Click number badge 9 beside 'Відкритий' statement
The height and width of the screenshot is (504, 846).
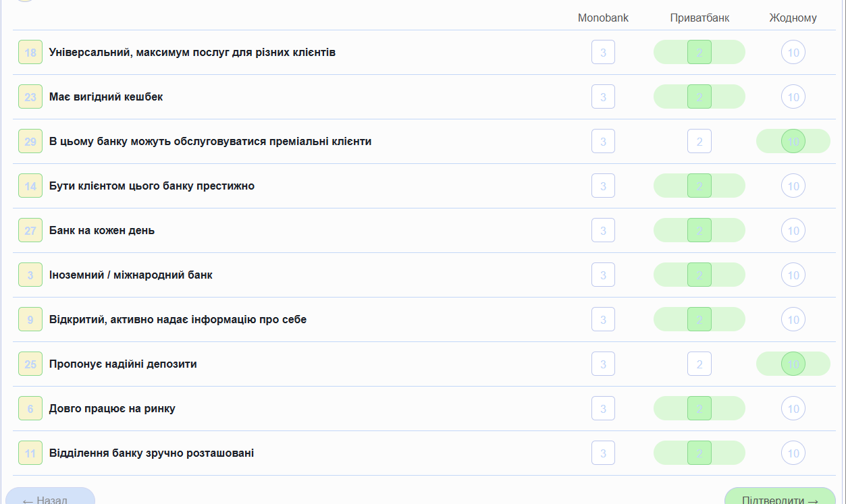[x=30, y=319]
